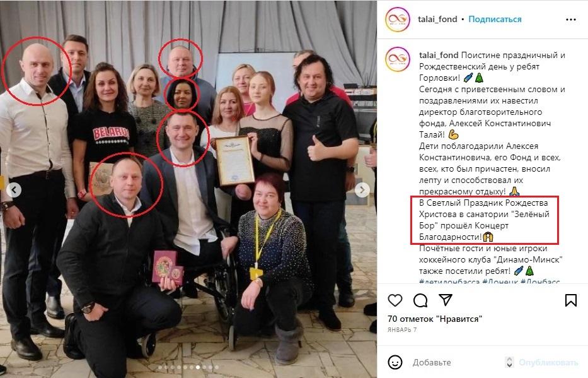Click talai_fond avatar in post header

tap(398, 19)
